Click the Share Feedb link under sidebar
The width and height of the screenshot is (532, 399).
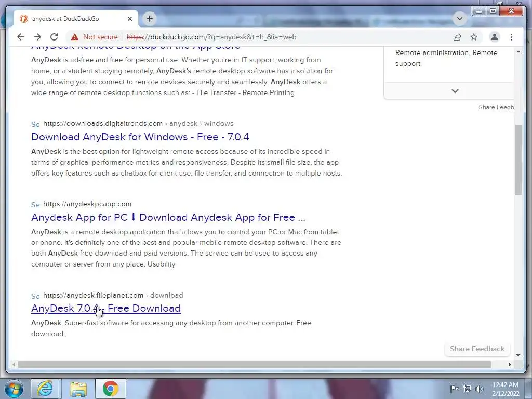point(496,107)
